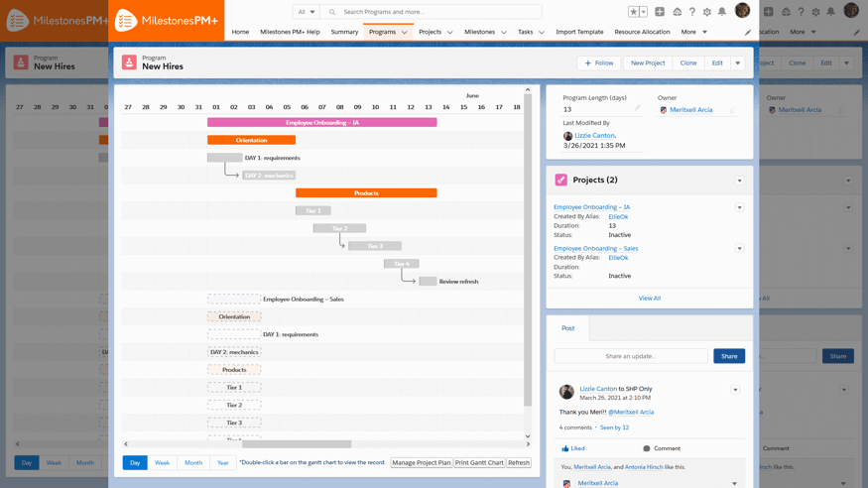Open Lizzie Canton last modified link

tap(594, 136)
